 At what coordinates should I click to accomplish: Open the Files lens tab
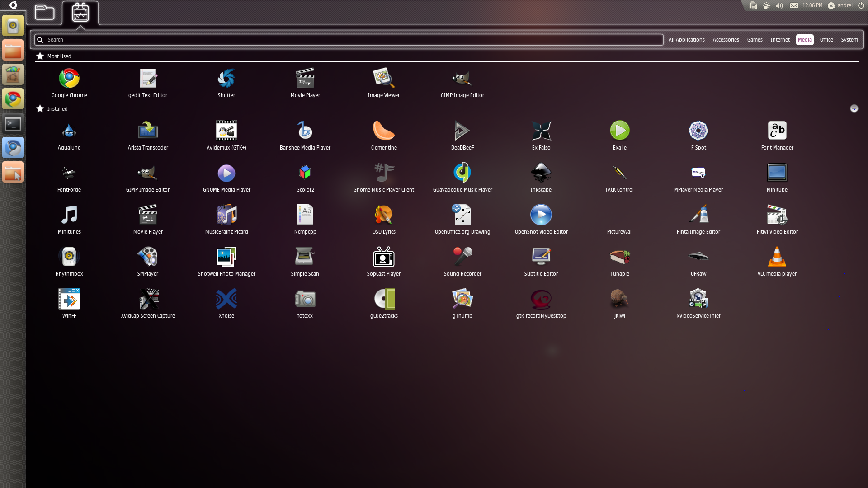pos(44,13)
